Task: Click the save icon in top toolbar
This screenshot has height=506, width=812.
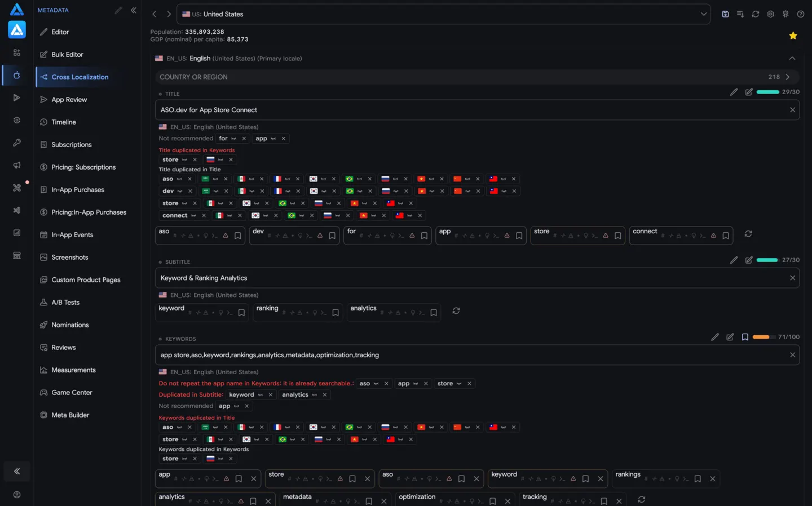Action: tap(725, 14)
